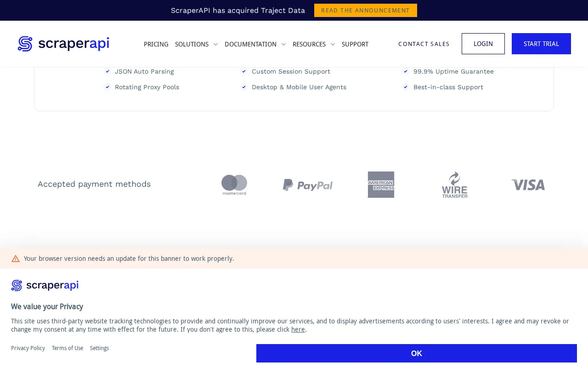
Task: Open the Pricing page
Action: coord(156,44)
